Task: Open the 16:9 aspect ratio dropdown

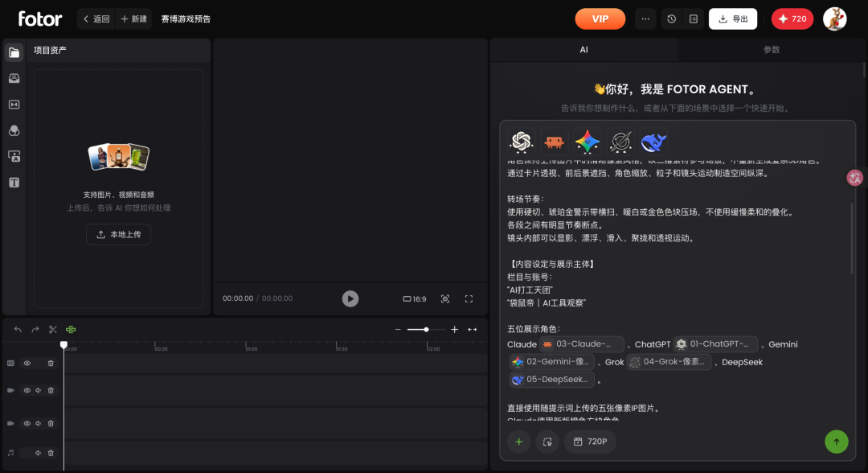Action: click(x=415, y=299)
